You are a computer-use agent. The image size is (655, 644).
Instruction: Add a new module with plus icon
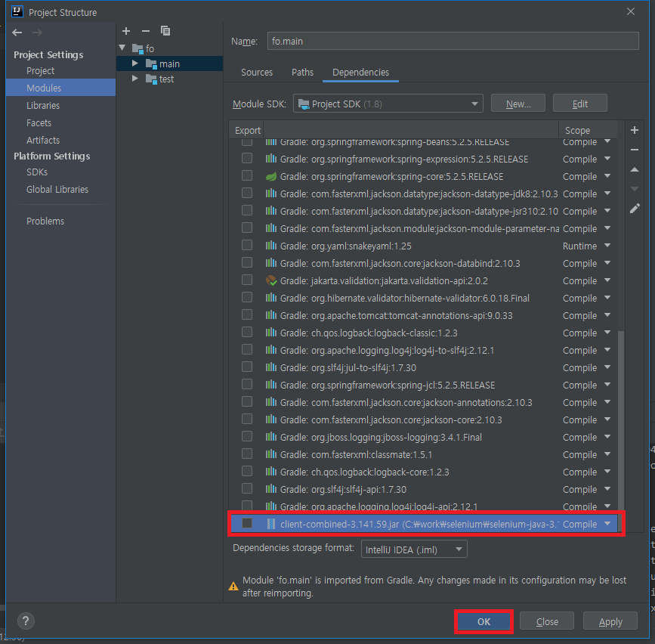[x=126, y=31]
